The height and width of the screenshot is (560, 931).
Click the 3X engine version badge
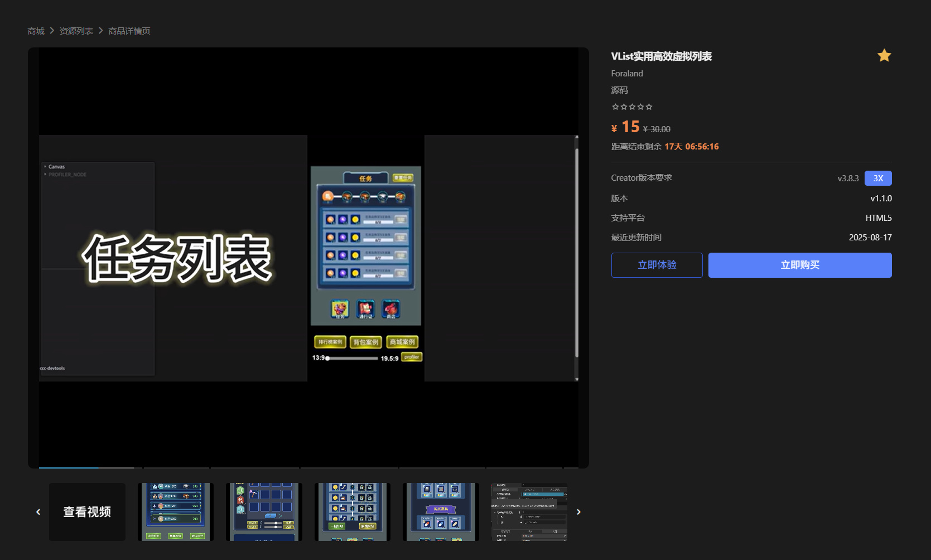tap(878, 178)
